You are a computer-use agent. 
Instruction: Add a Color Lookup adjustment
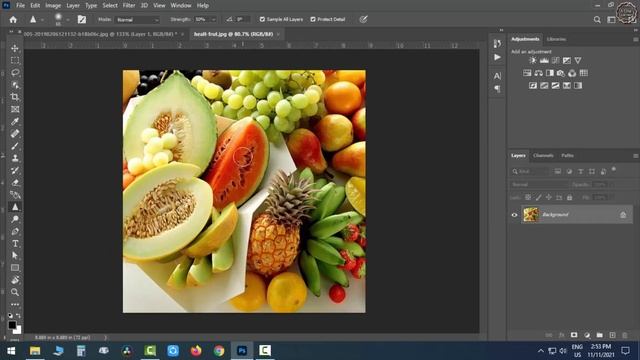coord(584,73)
